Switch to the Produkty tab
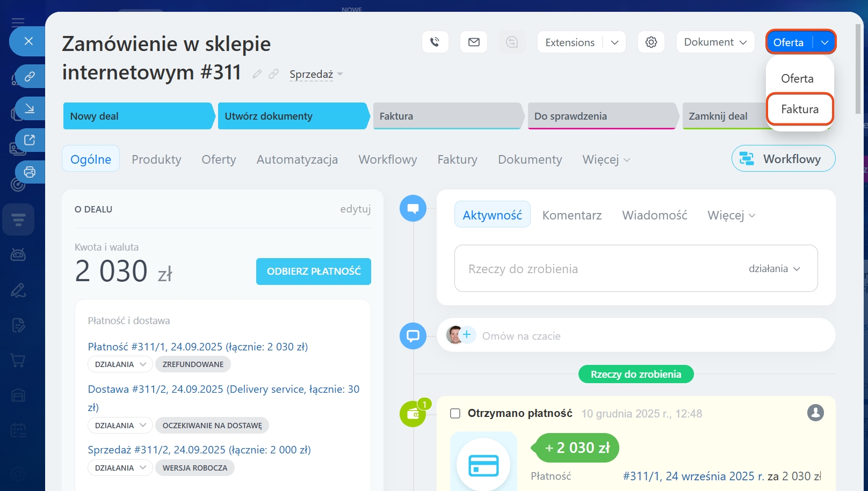Image resolution: width=868 pixels, height=491 pixels. pos(156,159)
